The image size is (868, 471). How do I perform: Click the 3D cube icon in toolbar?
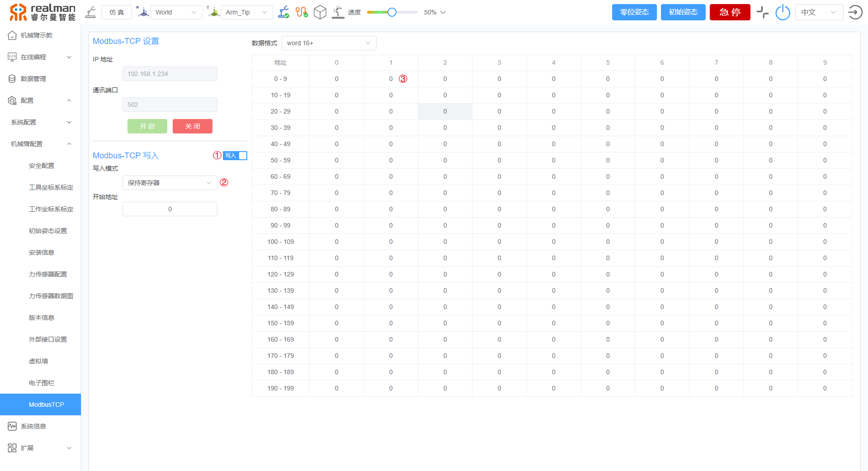pyautogui.click(x=320, y=12)
